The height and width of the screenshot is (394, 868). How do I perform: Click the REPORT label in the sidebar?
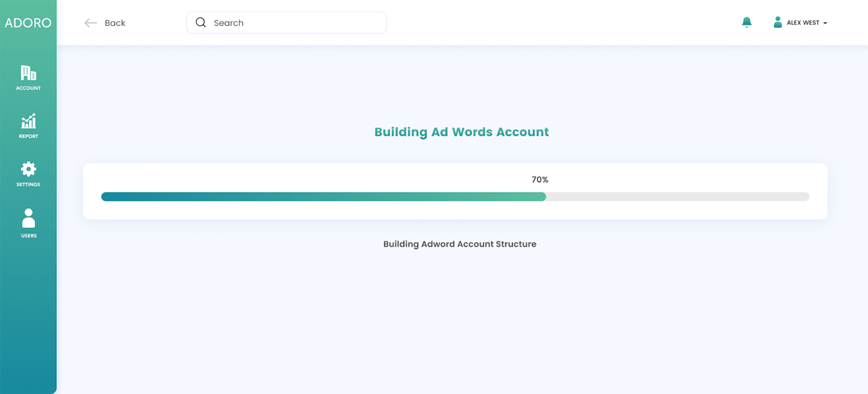(28, 136)
